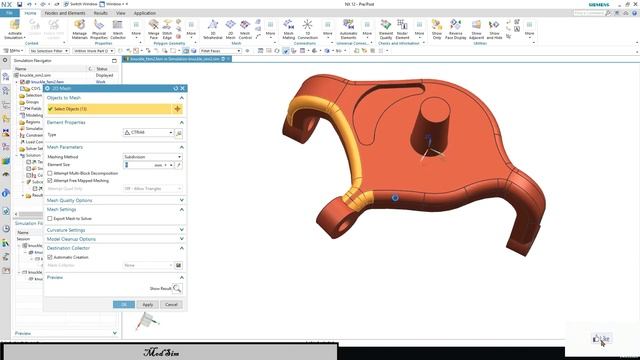Switch to the View ribbon tab

(x=120, y=13)
